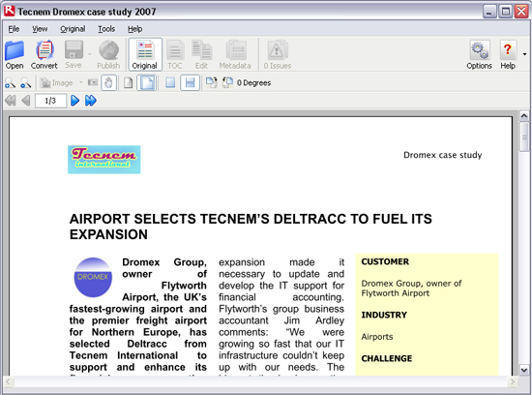Click the vertical scrollbar up arrow
Screen dimensions: 532x395
point(524,116)
